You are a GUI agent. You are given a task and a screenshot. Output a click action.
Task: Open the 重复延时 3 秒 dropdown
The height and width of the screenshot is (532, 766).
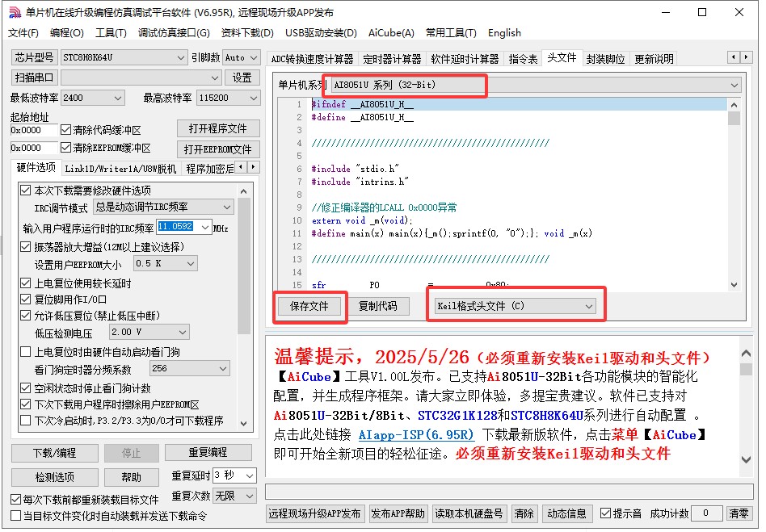click(234, 475)
